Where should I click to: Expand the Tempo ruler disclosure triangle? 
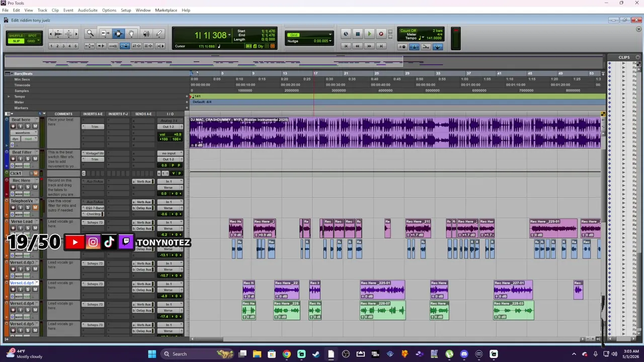pyautogui.click(x=9, y=97)
